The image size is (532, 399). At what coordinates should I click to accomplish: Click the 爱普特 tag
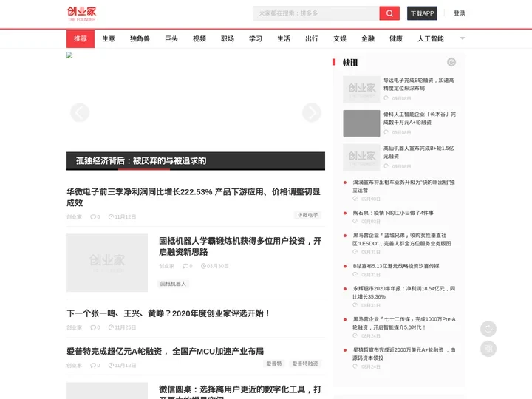click(274, 364)
